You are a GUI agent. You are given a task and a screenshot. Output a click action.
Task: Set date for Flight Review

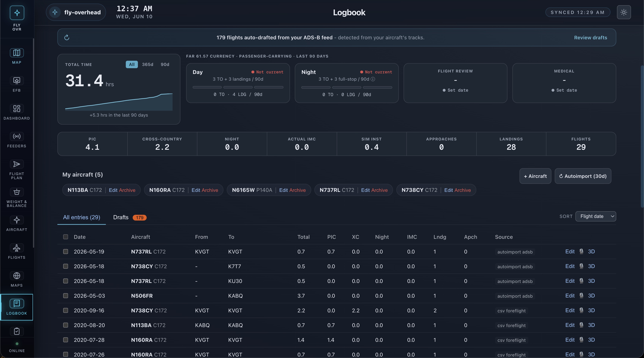455,90
